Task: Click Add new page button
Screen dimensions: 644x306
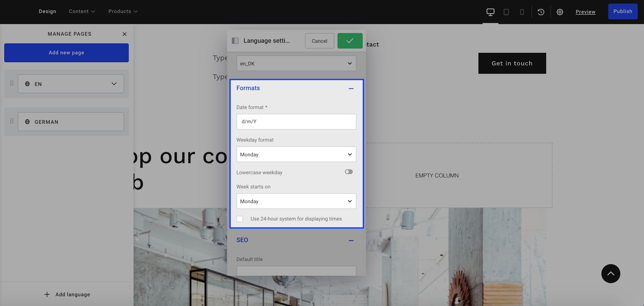Action: coord(66,53)
